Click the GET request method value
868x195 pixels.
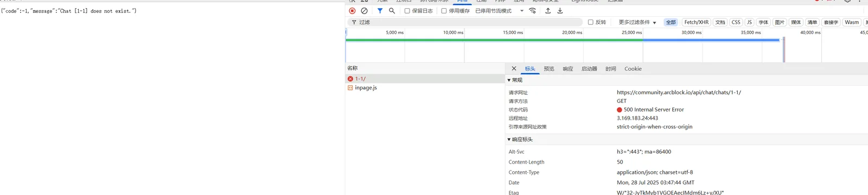pyautogui.click(x=622, y=101)
